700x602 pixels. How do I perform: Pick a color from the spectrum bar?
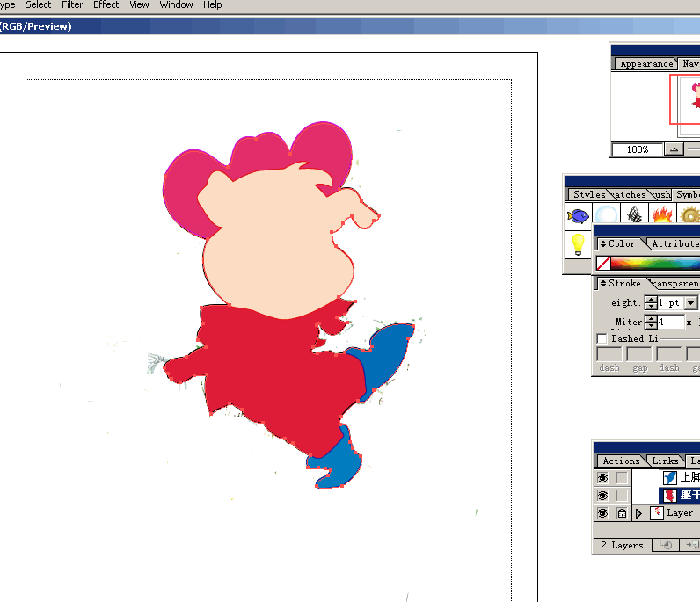pos(655,264)
